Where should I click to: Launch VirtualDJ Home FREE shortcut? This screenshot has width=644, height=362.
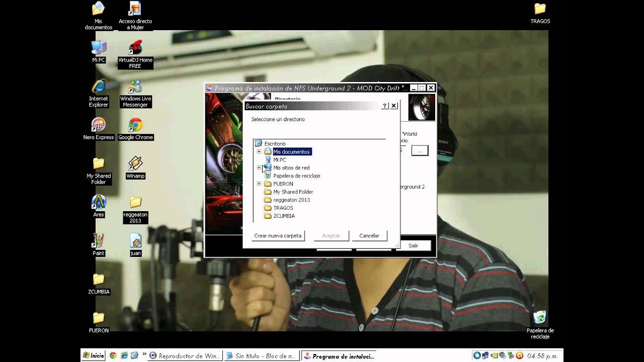[x=135, y=54]
